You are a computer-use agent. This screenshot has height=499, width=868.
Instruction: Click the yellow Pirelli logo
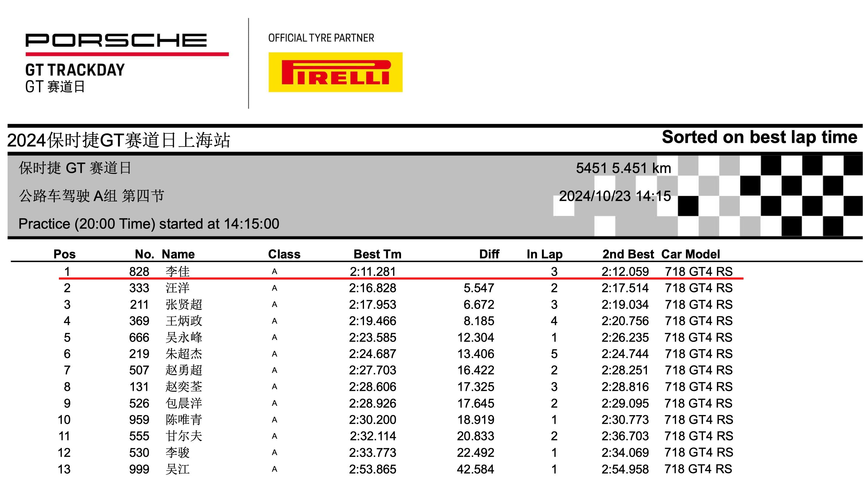click(335, 72)
